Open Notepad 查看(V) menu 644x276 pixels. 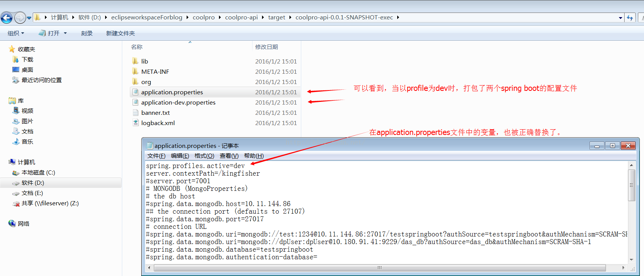pyautogui.click(x=229, y=156)
